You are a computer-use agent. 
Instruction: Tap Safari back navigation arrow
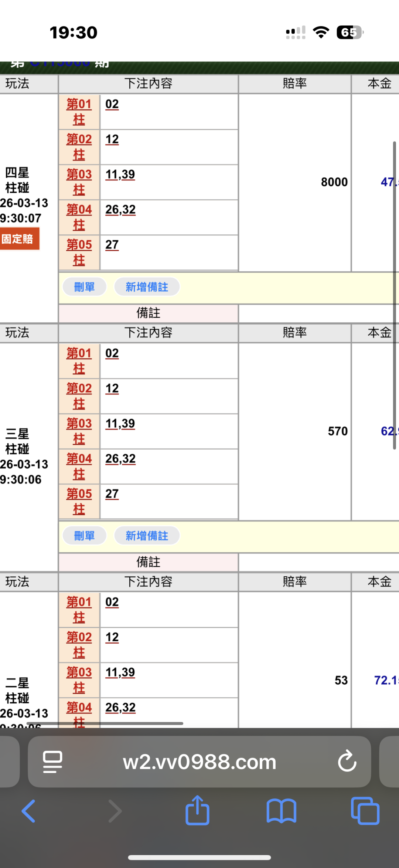[x=29, y=811]
